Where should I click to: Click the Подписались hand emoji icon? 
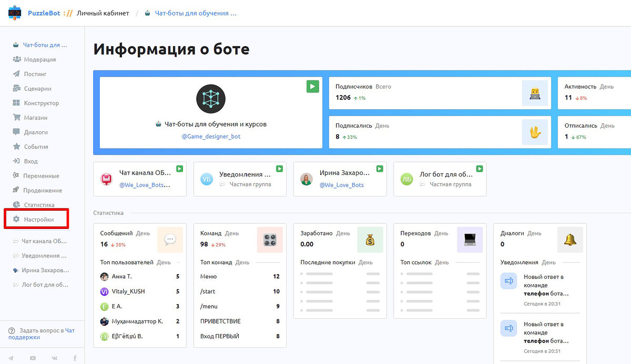click(535, 132)
